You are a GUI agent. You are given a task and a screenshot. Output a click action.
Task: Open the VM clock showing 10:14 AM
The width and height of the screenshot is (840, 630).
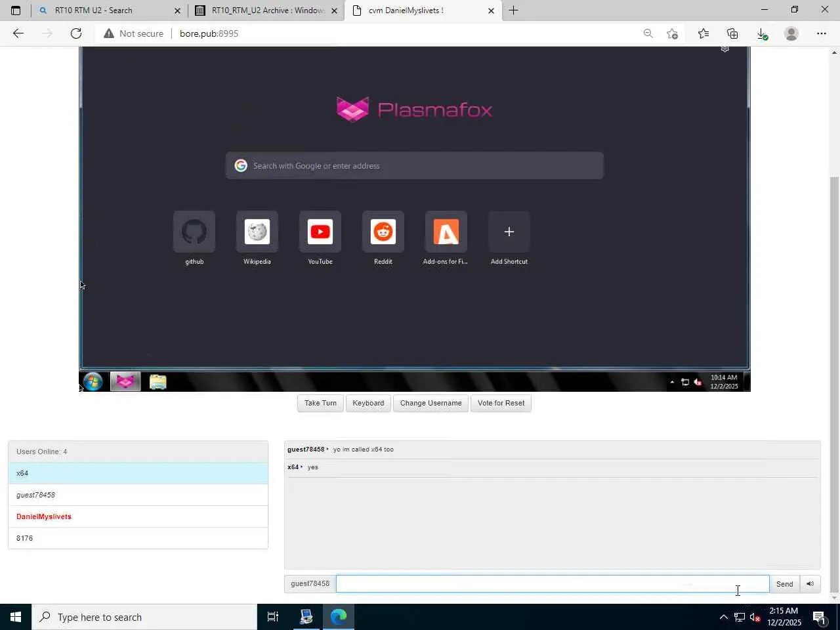[x=724, y=382]
